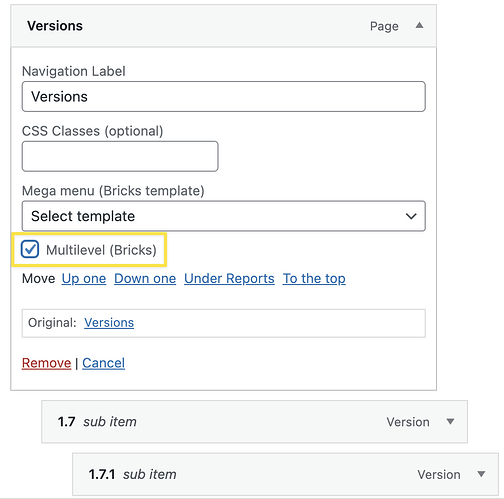Click the Version type label of 1.7
Screen dimensions: 504x499
tap(408, 422)
